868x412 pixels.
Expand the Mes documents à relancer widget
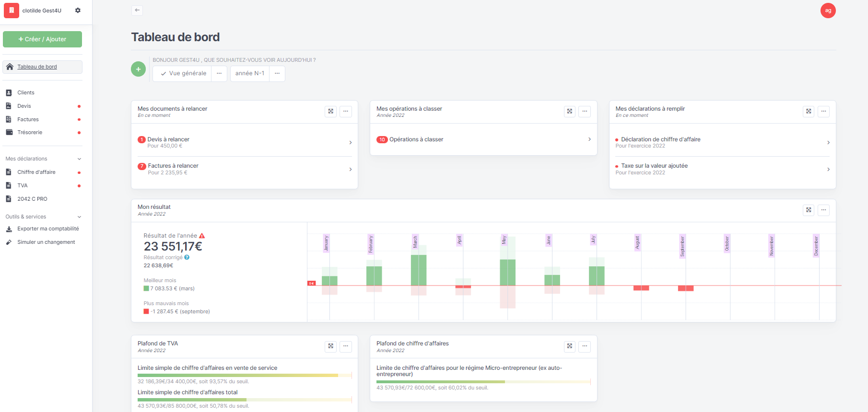click(x=330, y=111)
